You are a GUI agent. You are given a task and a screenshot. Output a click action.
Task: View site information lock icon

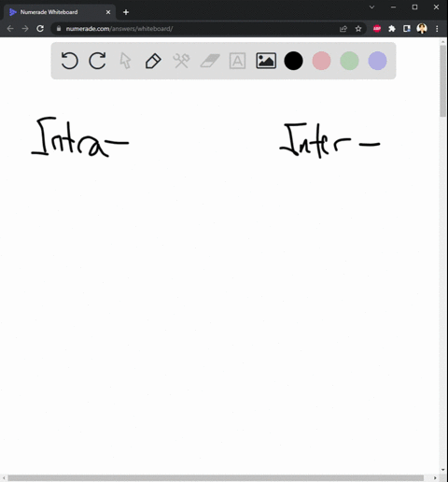point(59,29)
